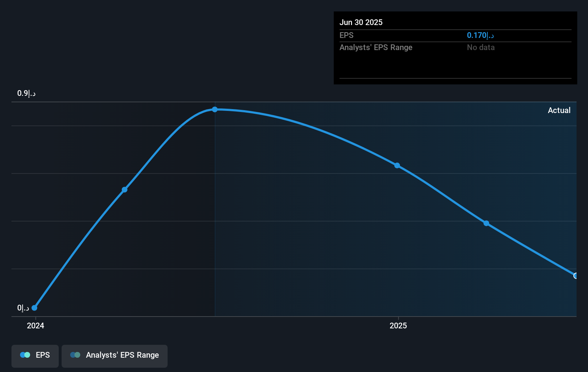This screenshot has width=588, height=372.
Task: Click the EPS value 0.170 in the tooltip
Action: click(480, 35)
